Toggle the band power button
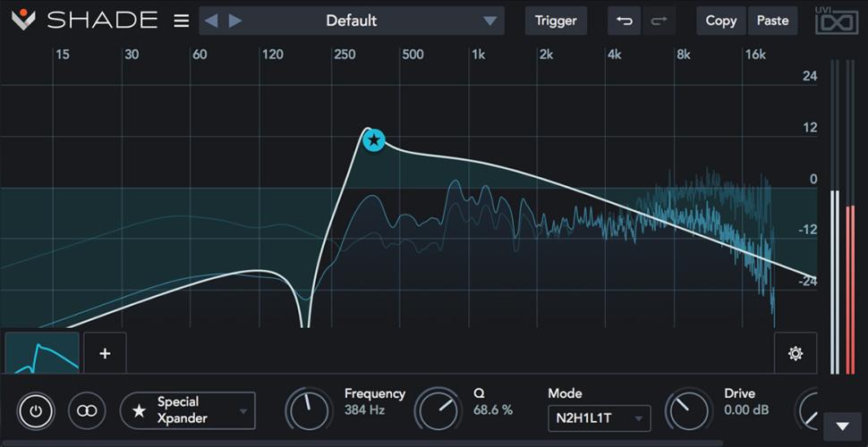Image resolution: width=868 pixels, height=447 pixels. 36,411
